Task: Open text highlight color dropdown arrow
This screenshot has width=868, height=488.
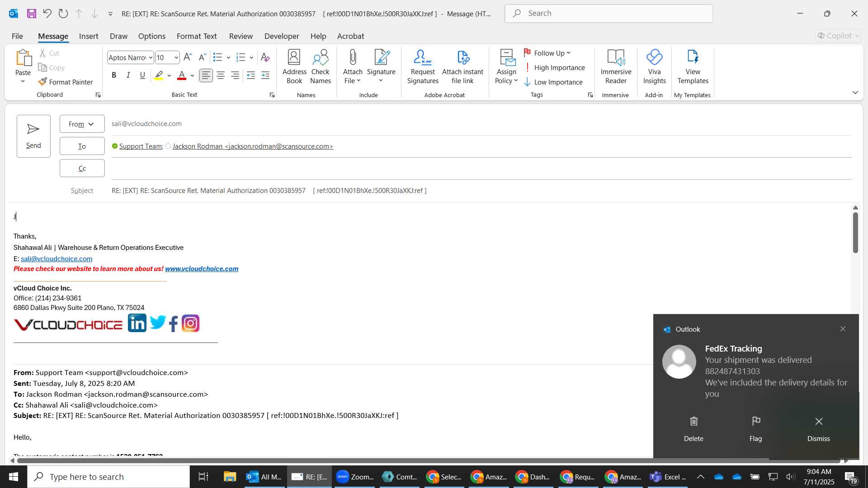Action: click(x=169, y=75)
